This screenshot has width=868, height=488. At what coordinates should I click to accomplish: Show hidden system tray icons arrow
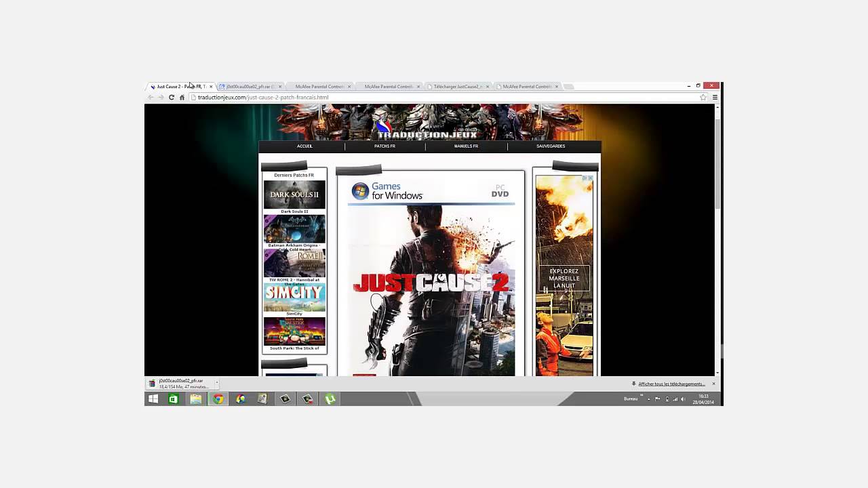tap(648, 399)
